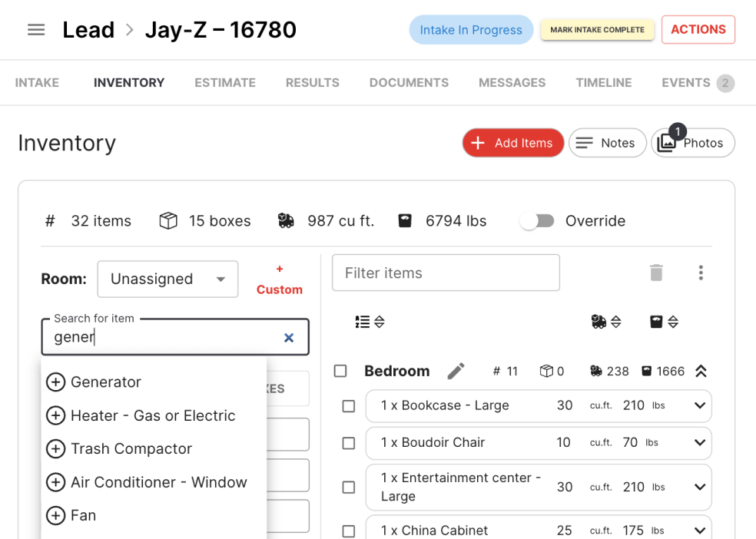Delete selected items with trash icon
The width and height of the screenshot is (756, 539).
click(x=655, y=273)
